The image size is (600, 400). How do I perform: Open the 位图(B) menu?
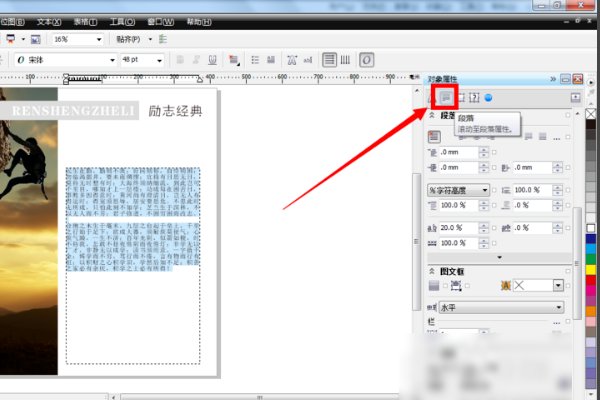[12, 22]
